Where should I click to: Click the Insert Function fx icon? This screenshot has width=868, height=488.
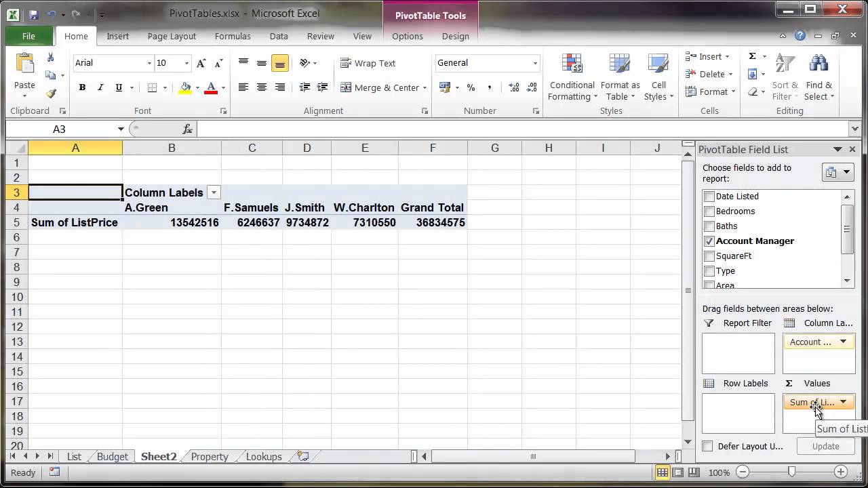[x=188, y=129]
